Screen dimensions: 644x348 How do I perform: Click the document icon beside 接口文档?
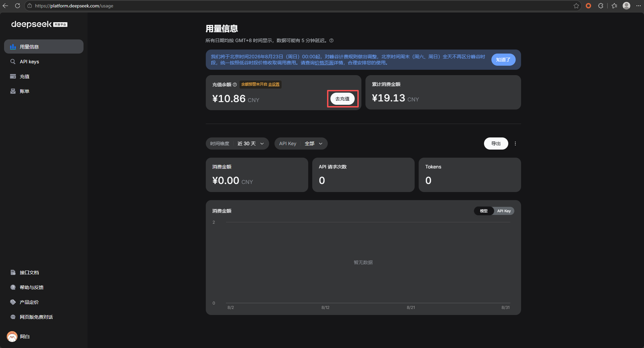pyautogui.click(x=13, y=273)
